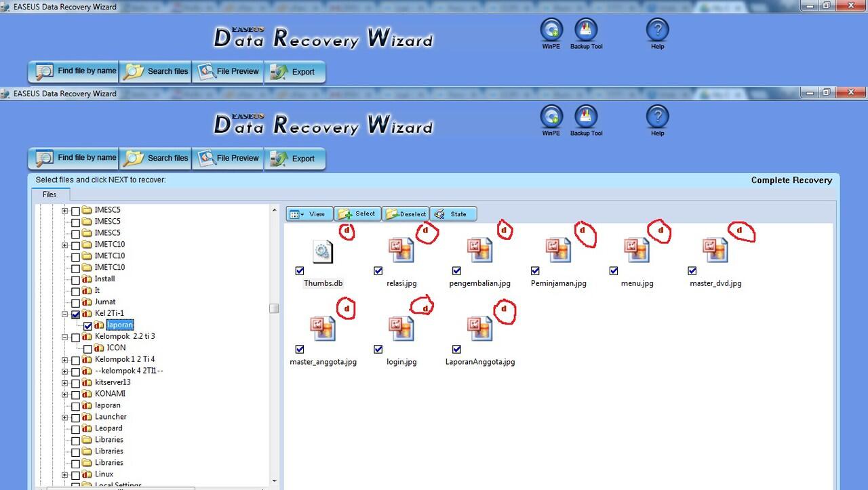868x490 pixels.
Task: Open Backup Tool in the front window
Action: pyautogui.click(x=586, y=121)
